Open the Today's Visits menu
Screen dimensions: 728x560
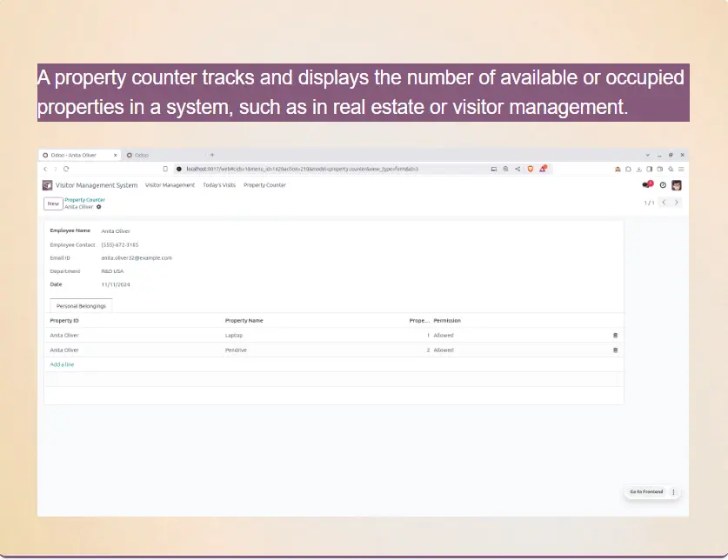pos(219,185)
